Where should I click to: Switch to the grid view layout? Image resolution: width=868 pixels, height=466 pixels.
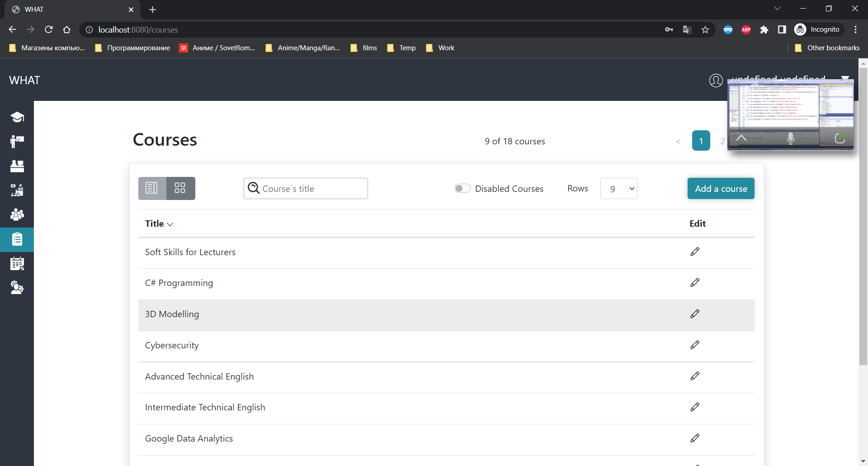(x=180, y=188)
